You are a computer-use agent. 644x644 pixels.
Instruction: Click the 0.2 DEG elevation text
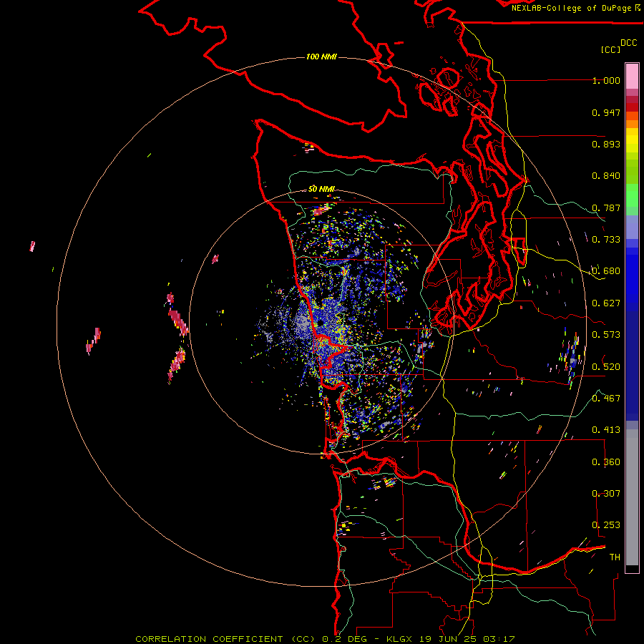pos(345,639)
